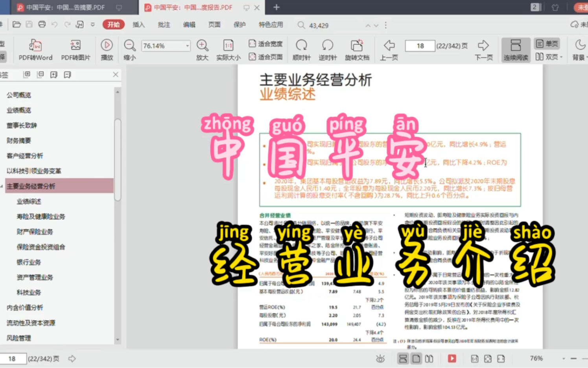Jump to previous search result arrow
Screen dimensions: 588x368
click(368, 25)
